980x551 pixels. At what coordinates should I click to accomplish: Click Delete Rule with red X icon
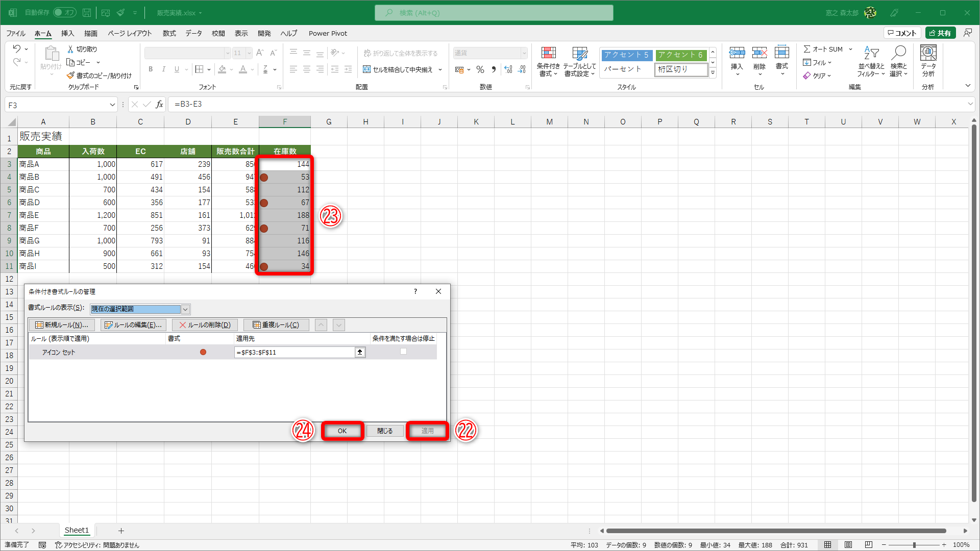205,325
